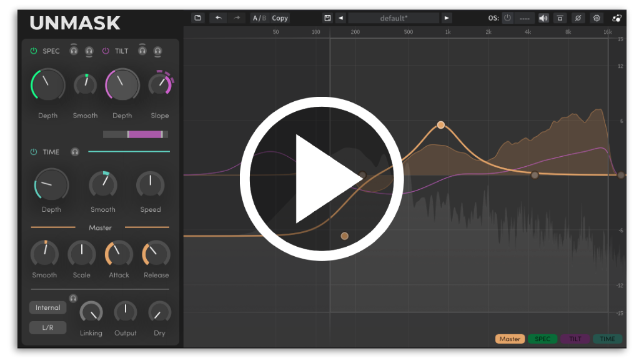The width and height of the screenshot is (644, 358).
Task: Click the Master Release knob
Action: pos(156,253)
